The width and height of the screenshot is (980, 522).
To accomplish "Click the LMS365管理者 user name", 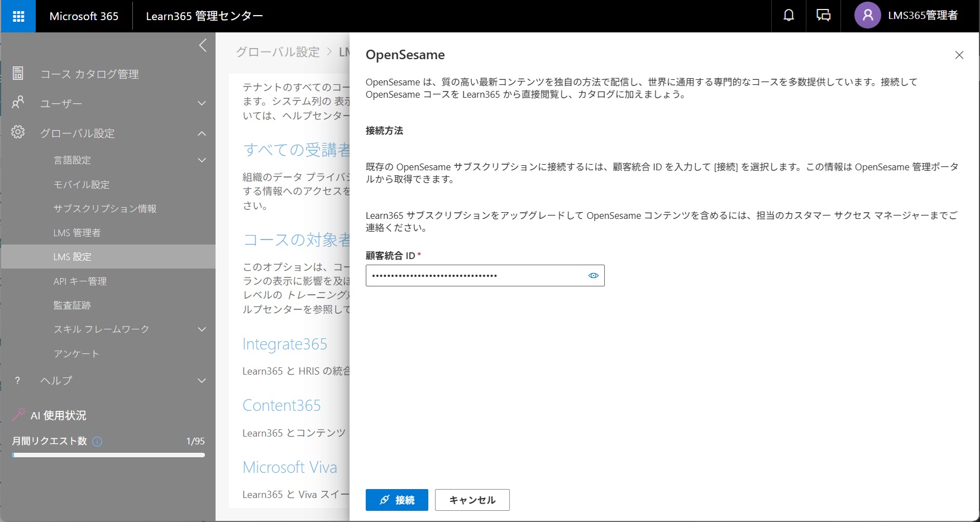I will click(x=923, y=16).
